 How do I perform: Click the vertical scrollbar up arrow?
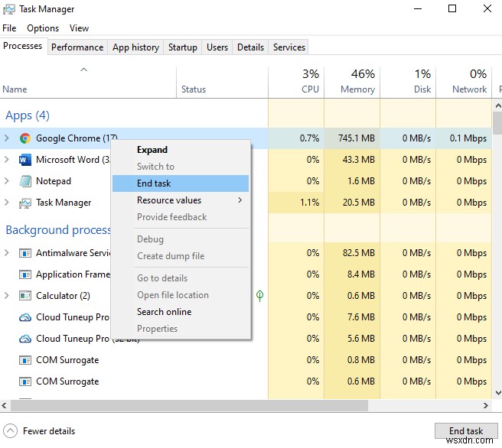pyautogui.click(x=497, y=106)
